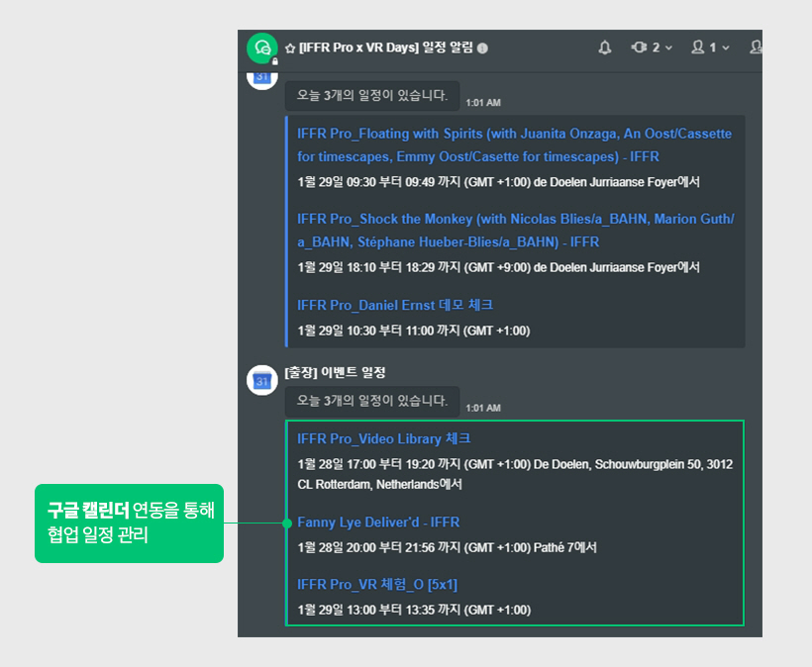Open IFFR Pro_Daniel Ernst 데모 체크 link
Screen dimensions: 812x667
pos(395,305)
